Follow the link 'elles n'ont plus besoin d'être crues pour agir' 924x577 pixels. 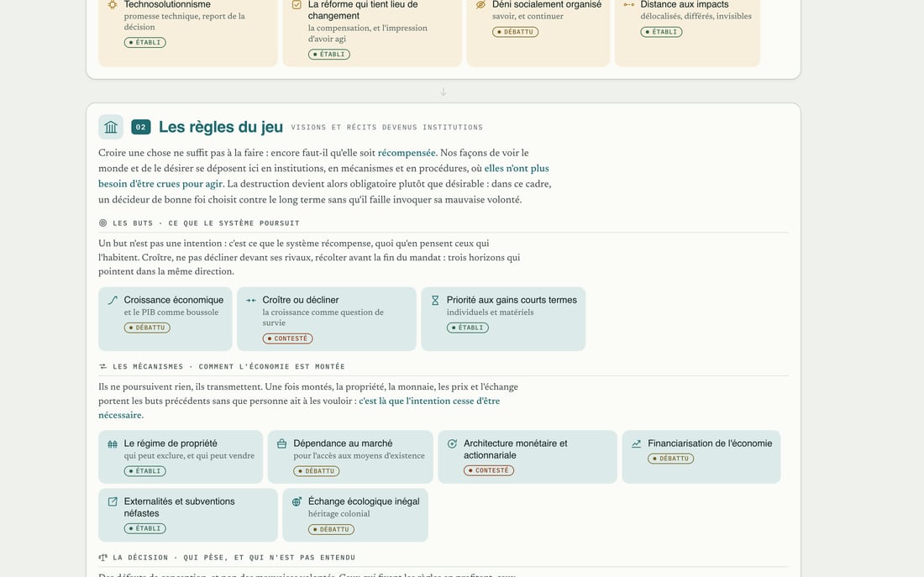coord(323,176)
